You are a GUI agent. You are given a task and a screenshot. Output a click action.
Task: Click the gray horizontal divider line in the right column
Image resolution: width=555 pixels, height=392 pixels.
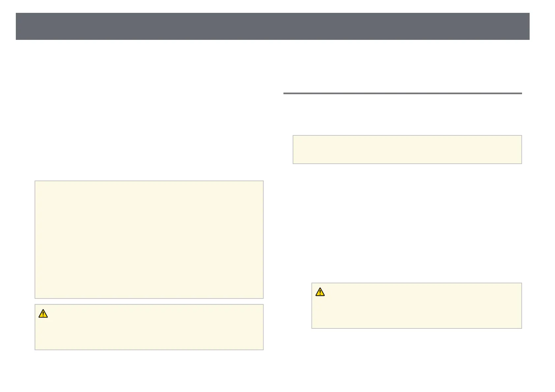click(x=403, y=93)
